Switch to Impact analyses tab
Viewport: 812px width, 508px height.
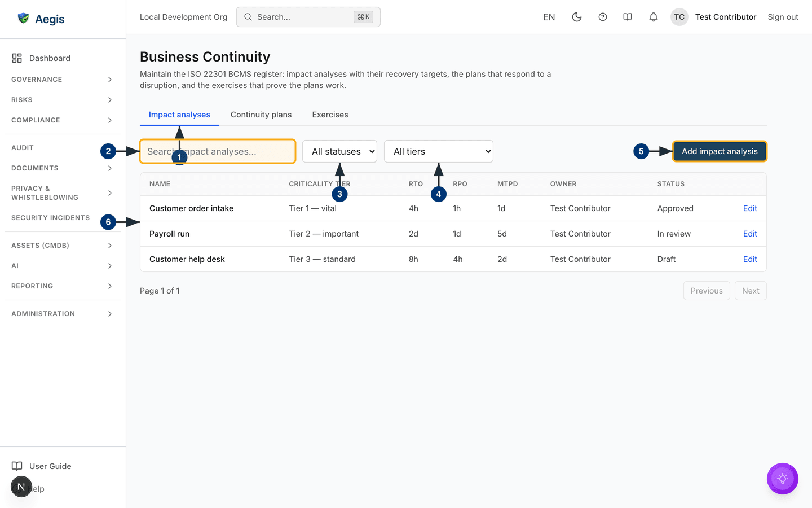[179, 115]
